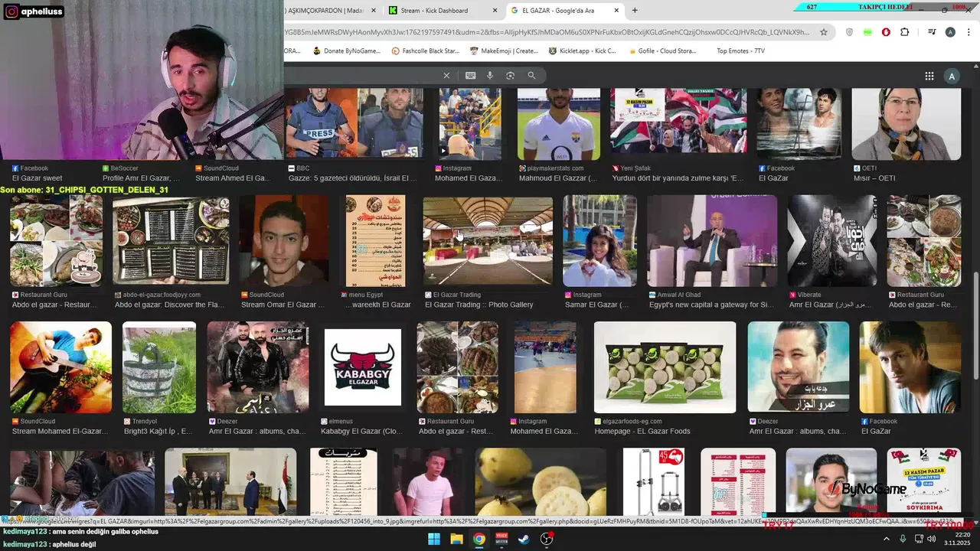Image resolution: width=980 pixels, height=551 pixels.
Task: Open the El Gazar Trading Photo Gallery image
Action: coord(488,241)
